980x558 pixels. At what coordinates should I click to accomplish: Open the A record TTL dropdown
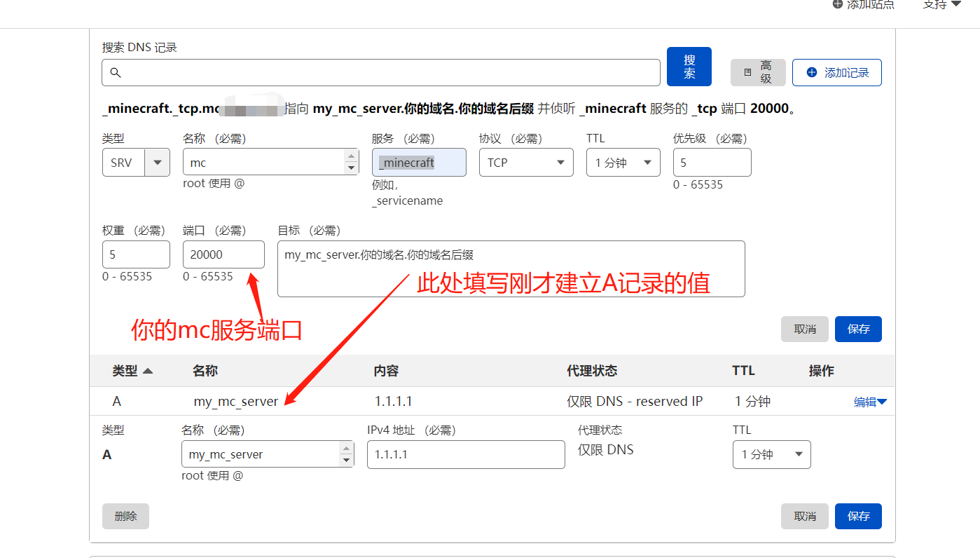[x=771, y=454]
